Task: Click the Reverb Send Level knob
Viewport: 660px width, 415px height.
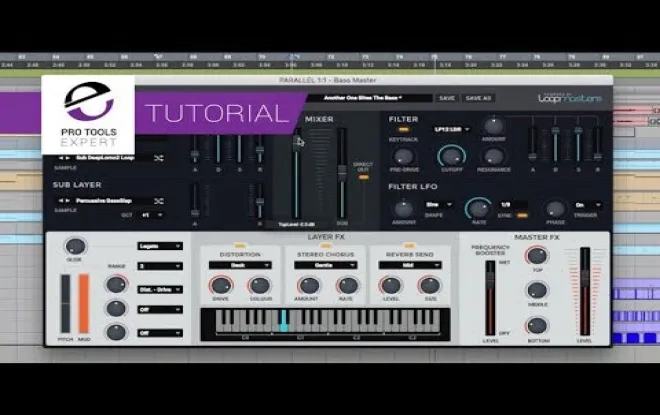Action: tap(391, 286)
